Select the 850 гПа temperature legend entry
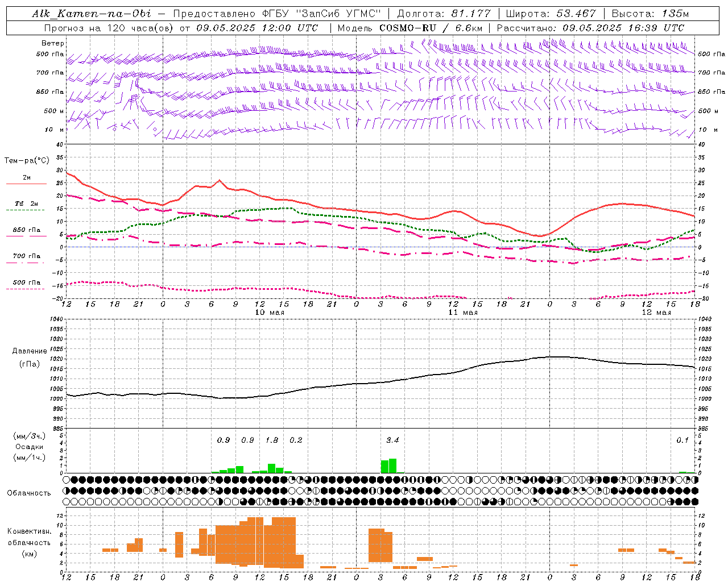 [x=27, y=230]
